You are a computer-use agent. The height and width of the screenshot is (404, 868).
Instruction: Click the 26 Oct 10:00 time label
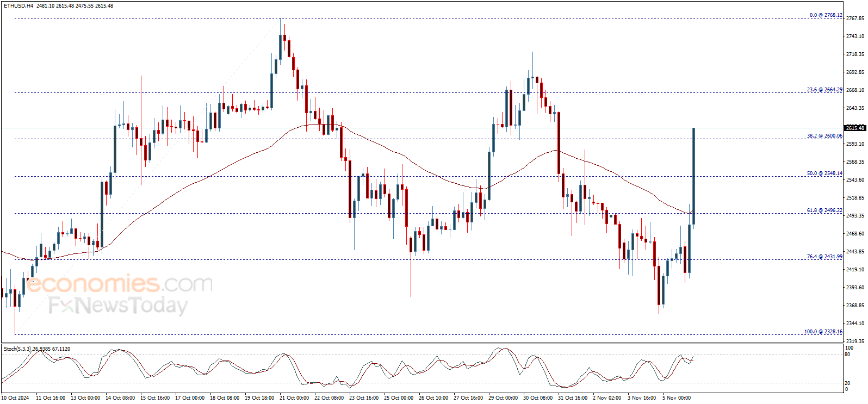(x=433, y=398)
